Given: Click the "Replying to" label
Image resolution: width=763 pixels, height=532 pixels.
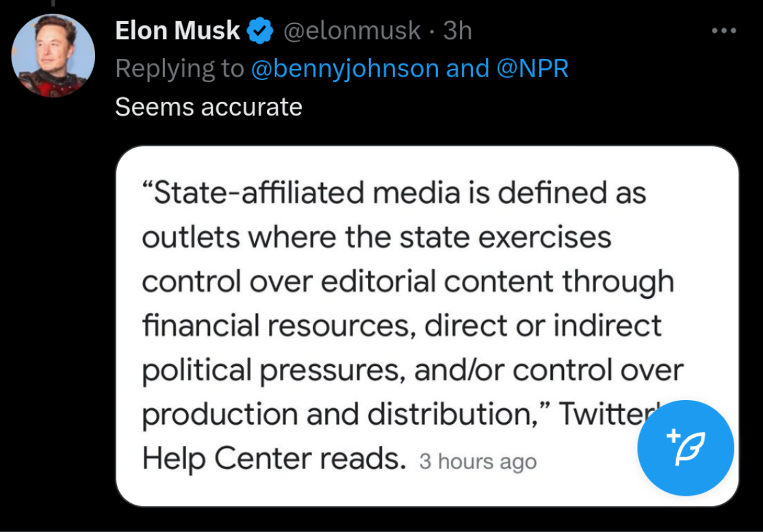Looking at the screenshot, I should tap(179, 68).
